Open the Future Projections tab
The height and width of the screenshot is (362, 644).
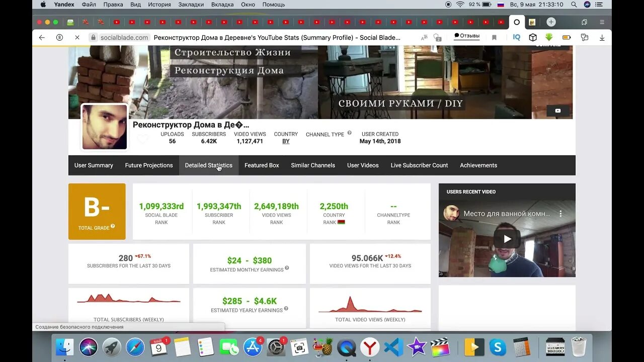[x=149, y=165]
